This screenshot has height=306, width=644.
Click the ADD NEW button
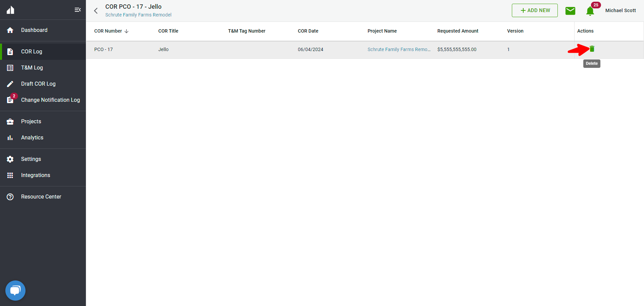tap(535, 10)
